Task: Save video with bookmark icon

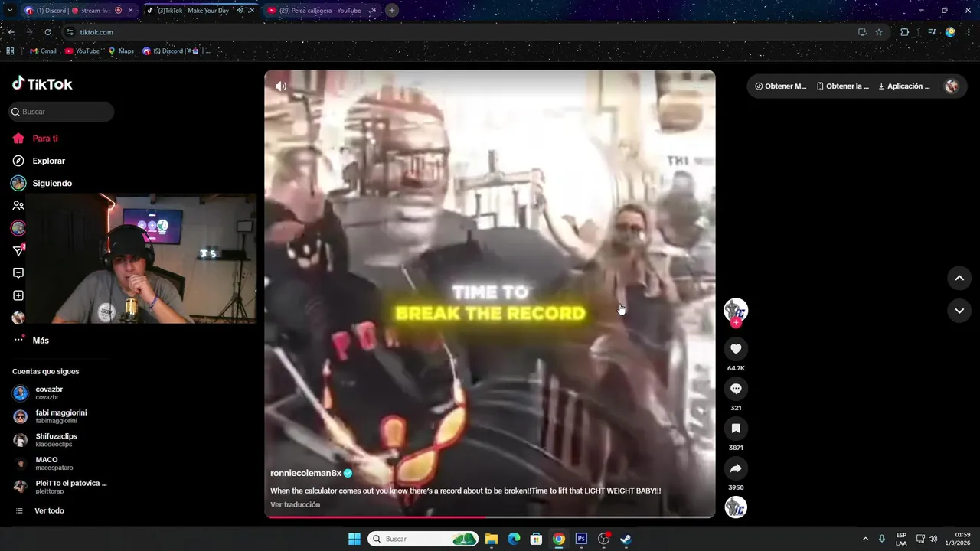Action: coord(736,429)
